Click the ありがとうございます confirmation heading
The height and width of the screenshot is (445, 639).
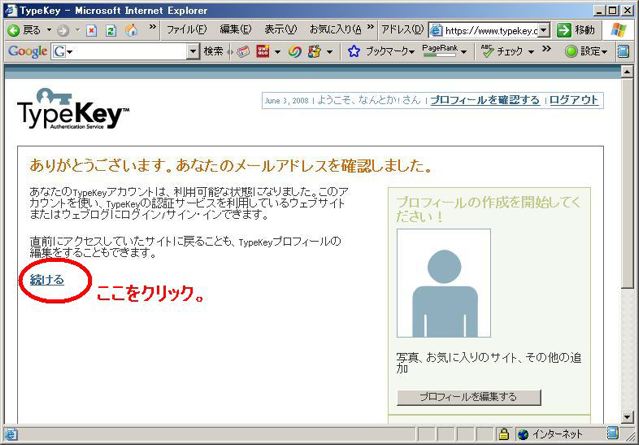[230, 166]
